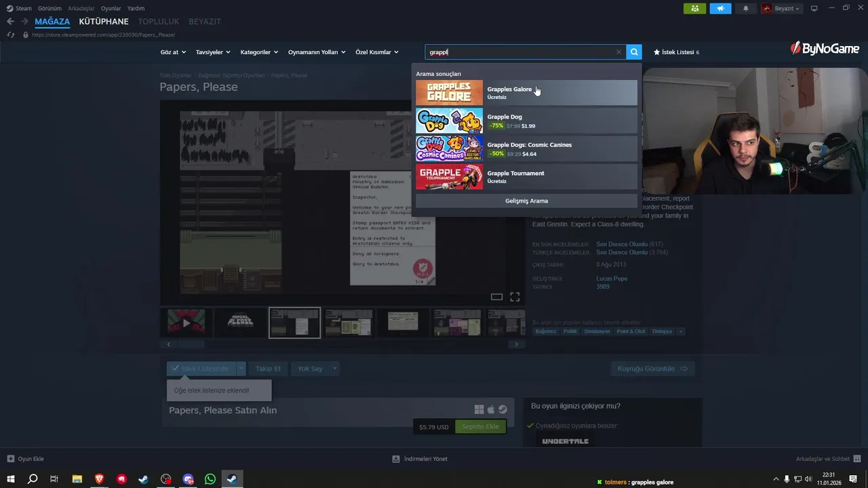Click the Sepete Ekle button
The image size is (868, 488).
[480, 426]
